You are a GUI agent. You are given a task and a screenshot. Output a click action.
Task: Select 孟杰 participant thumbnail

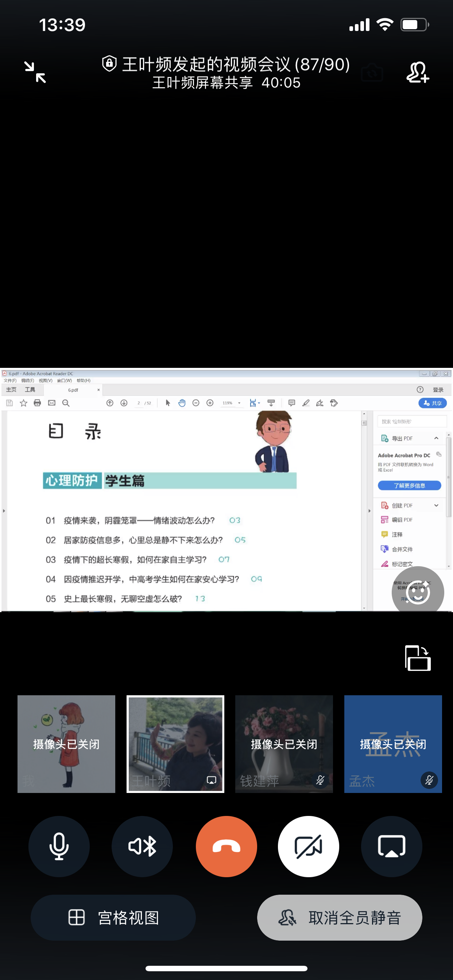click(393, 744)
